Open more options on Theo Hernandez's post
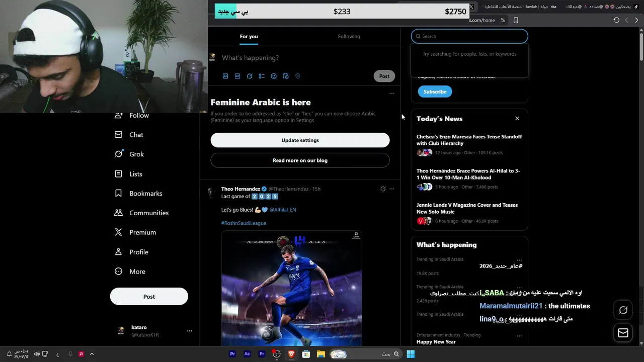This screenshot has width=644, height=362. (x=392, y=189)
